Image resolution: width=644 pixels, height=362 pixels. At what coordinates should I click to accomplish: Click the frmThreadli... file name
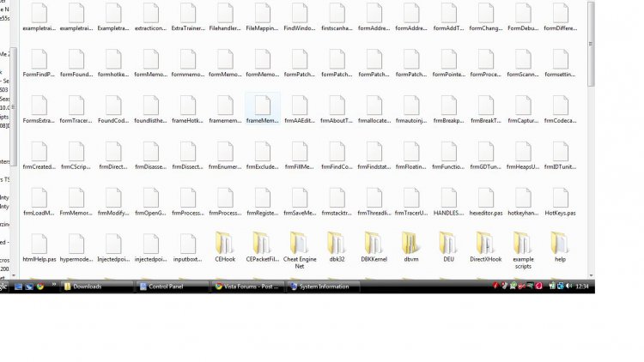click(x=374, y=213)
